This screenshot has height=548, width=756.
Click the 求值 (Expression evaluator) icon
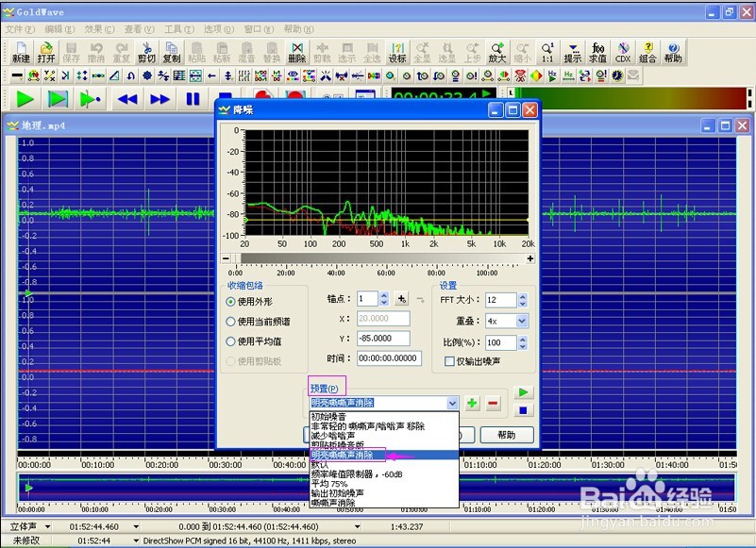click(597, 52)
